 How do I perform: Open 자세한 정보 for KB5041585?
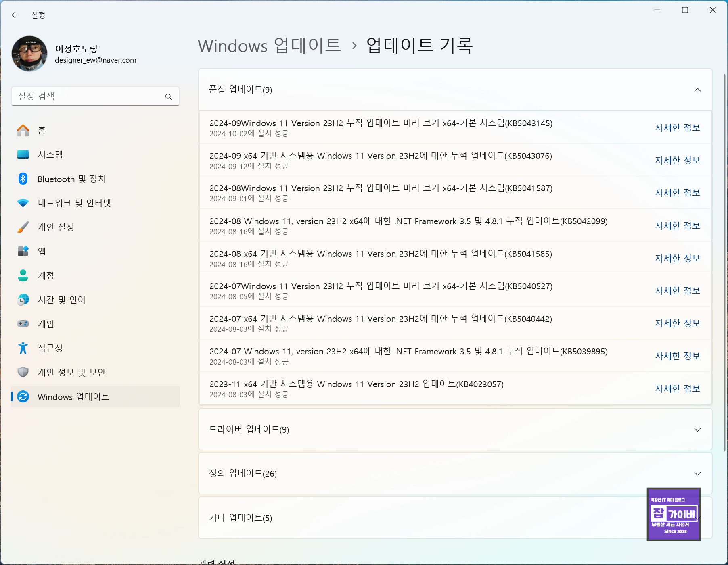click(x=677, y=258)
